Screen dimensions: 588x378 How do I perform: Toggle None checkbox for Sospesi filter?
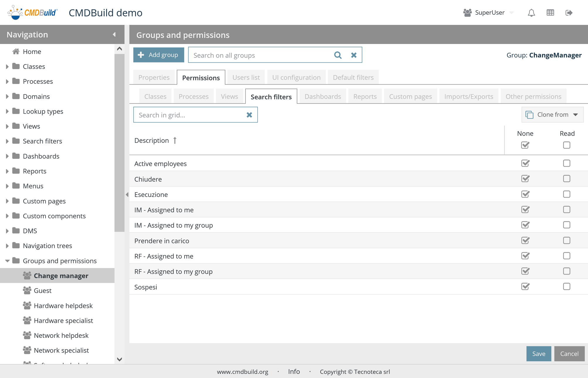point(525,286)
